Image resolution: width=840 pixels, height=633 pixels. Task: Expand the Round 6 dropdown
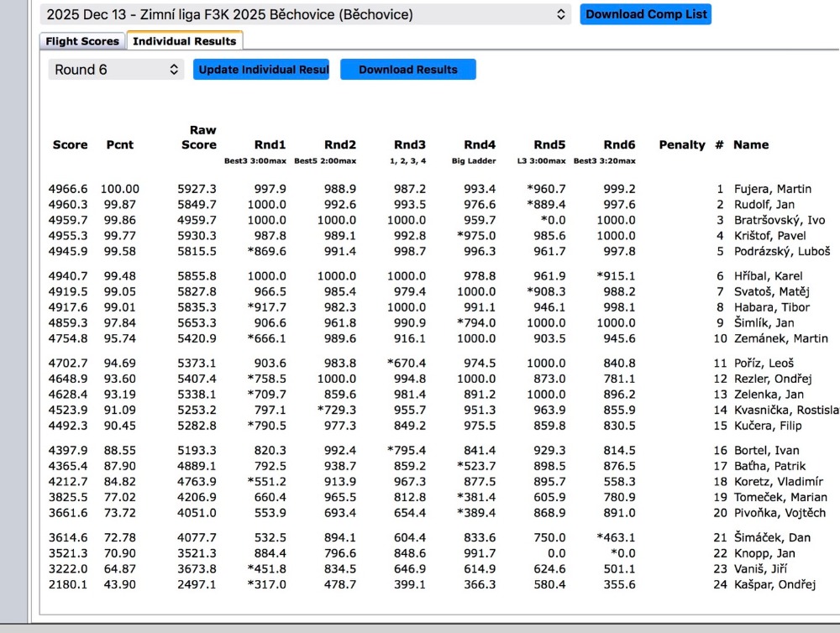(x=116, y=70)
